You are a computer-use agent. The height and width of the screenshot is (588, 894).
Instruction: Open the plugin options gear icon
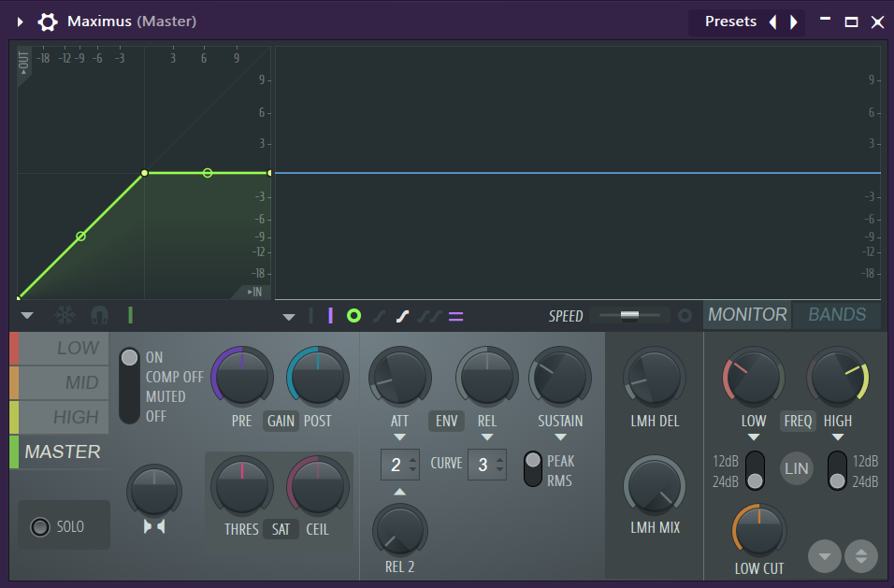[x=48, y=22]
